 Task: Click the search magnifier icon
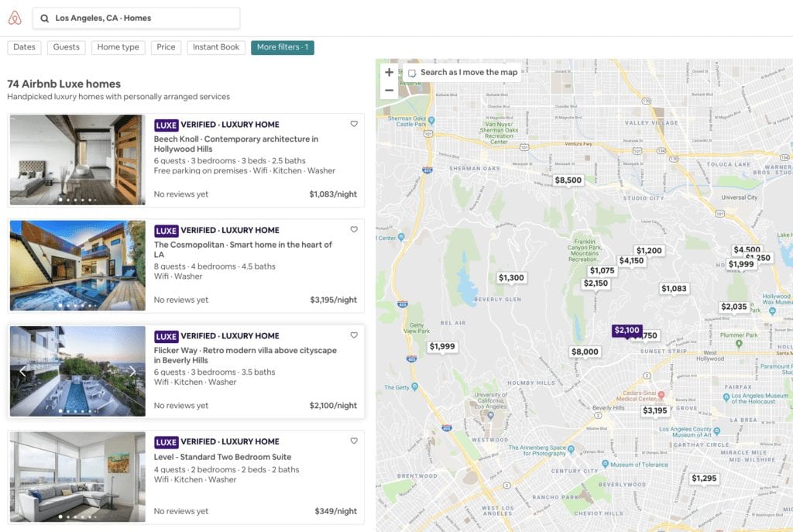(45, 18)
